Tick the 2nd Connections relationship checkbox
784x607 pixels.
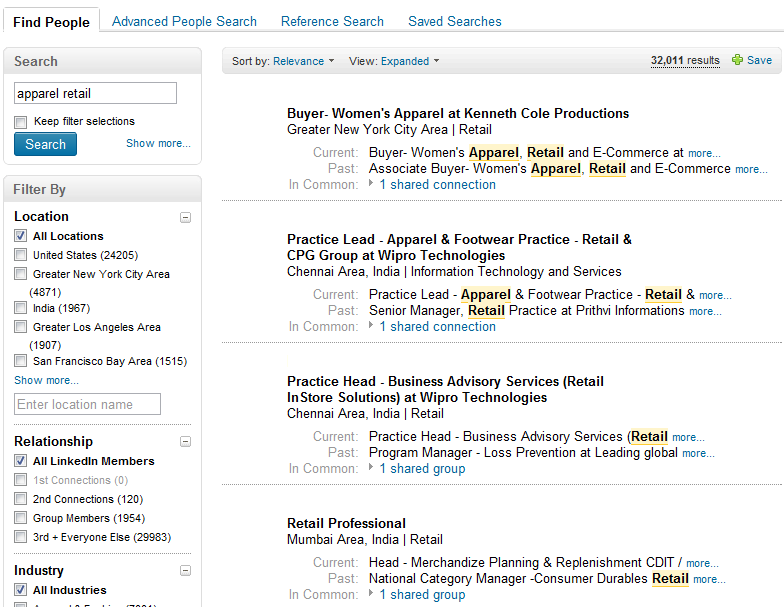21,499
